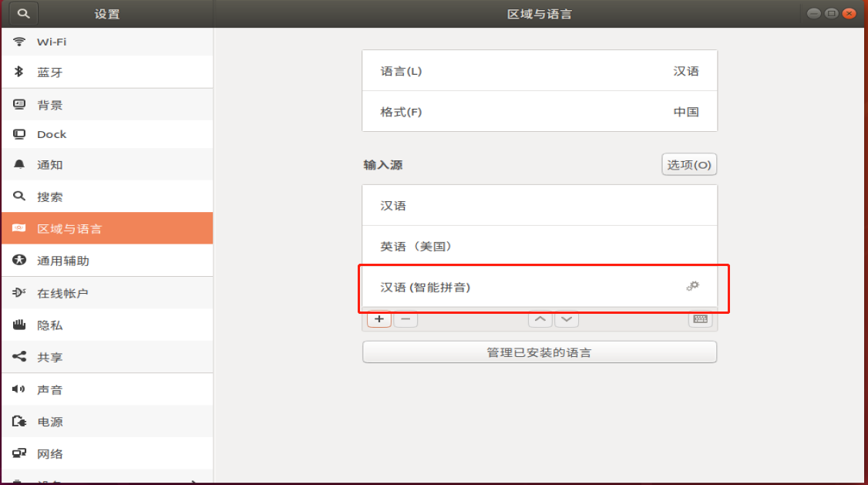Click the power icon beside 电源
This screenshot has height=485, width=868.
pos(19,421)
